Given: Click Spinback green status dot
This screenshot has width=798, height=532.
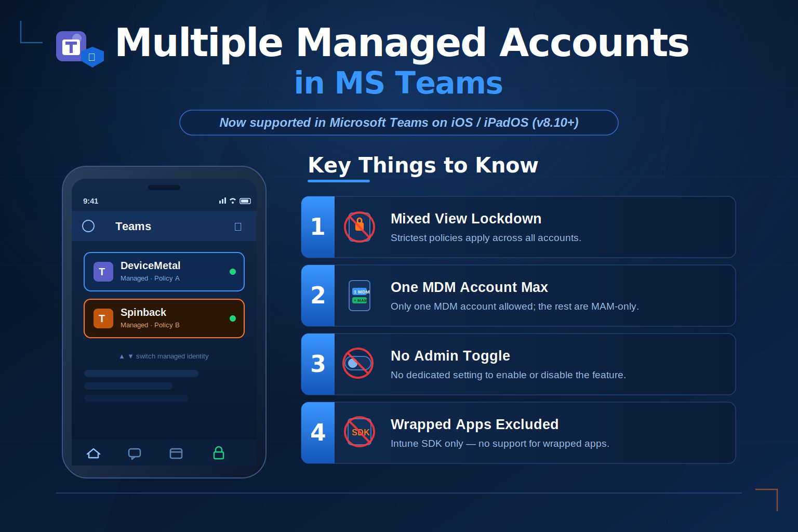Looking at the screenshot, I should tap(233, 318).
